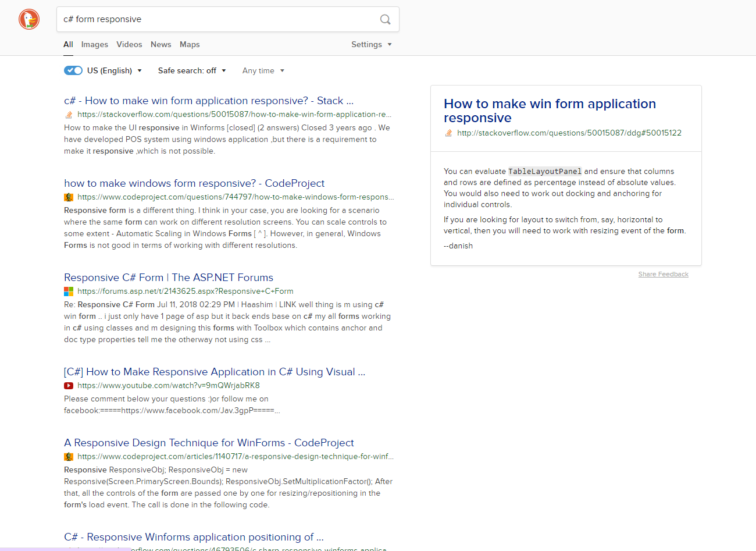Click the snippet starting 'Responsive form is a different thing'

point(226,227)
